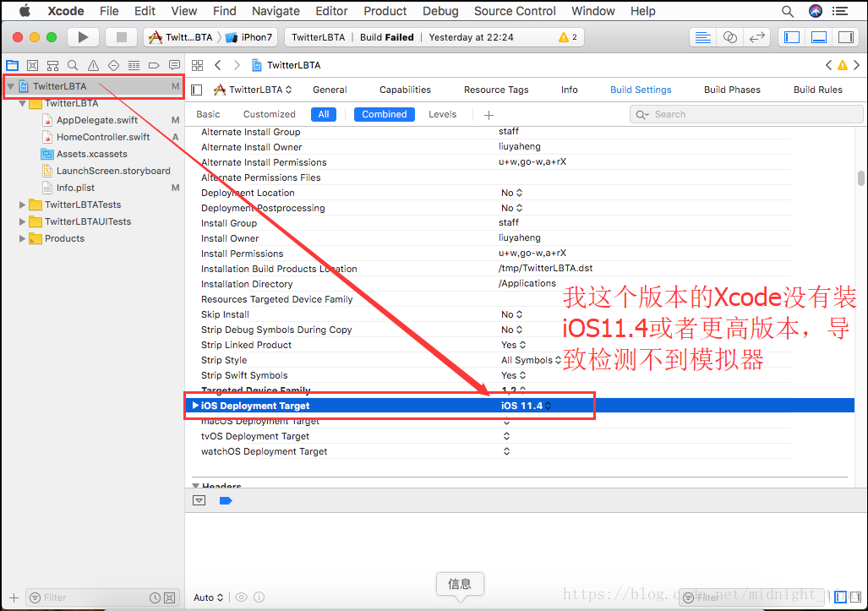Click the Quick Look eye icon in the debug bar

pos(241,597)
